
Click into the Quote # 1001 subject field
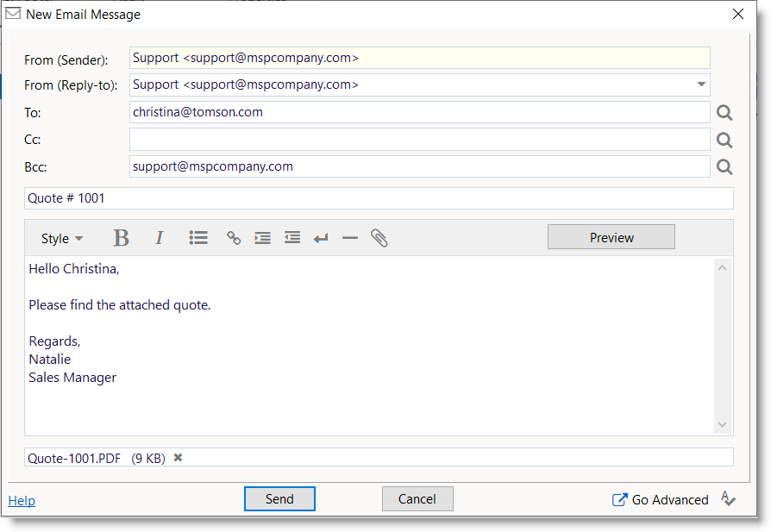click(379, 198)
